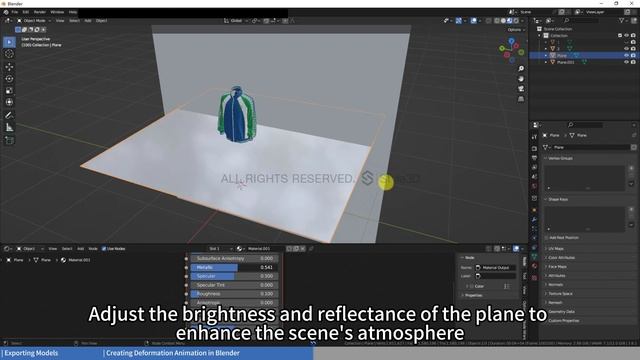
Task: Open the Object properties tab icon
Action: (534, 210)
